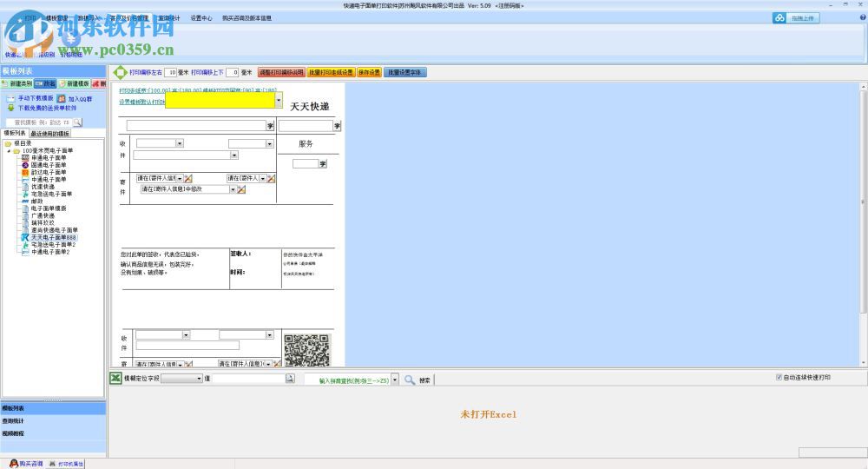The height and width of the screenshot is (469, 868).
Task: Click the 设置模板默认打印机 link
Action: (141, 102)
